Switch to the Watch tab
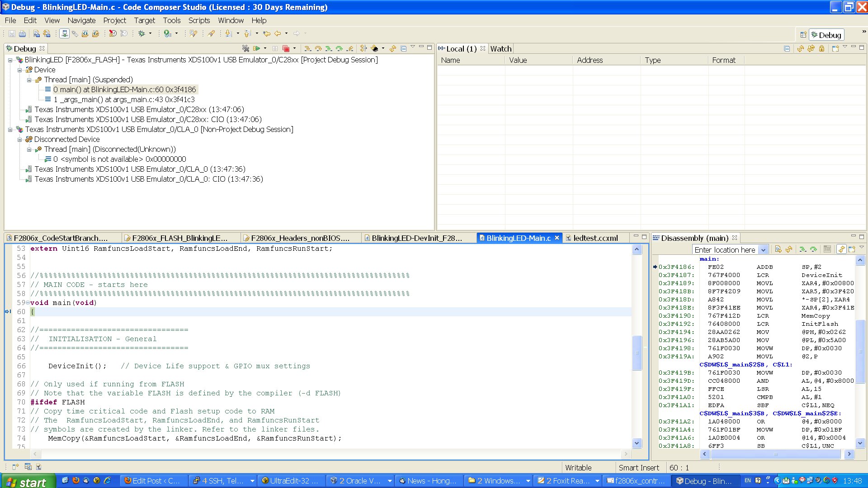The height and width of the screenshot is (488, 868). [501, 49]
